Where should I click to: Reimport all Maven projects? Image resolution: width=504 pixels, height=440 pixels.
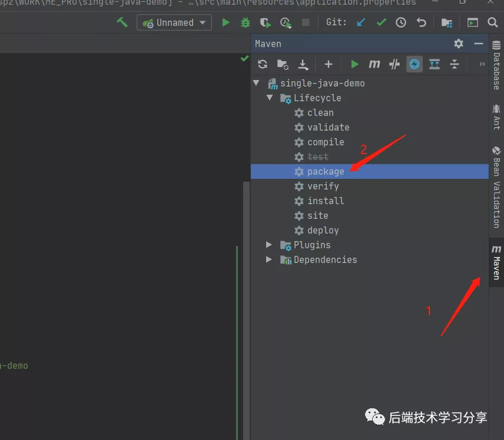[263, 64]
